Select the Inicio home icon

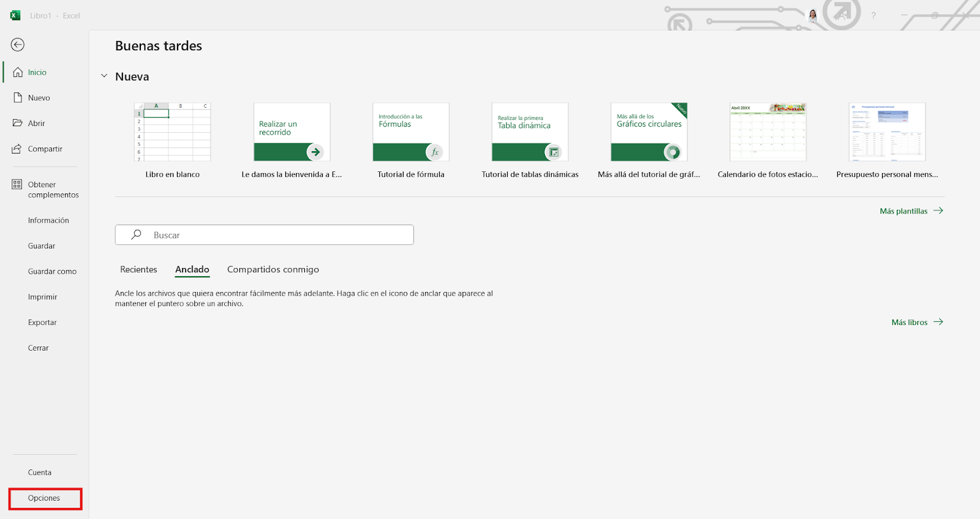(18, 72)
